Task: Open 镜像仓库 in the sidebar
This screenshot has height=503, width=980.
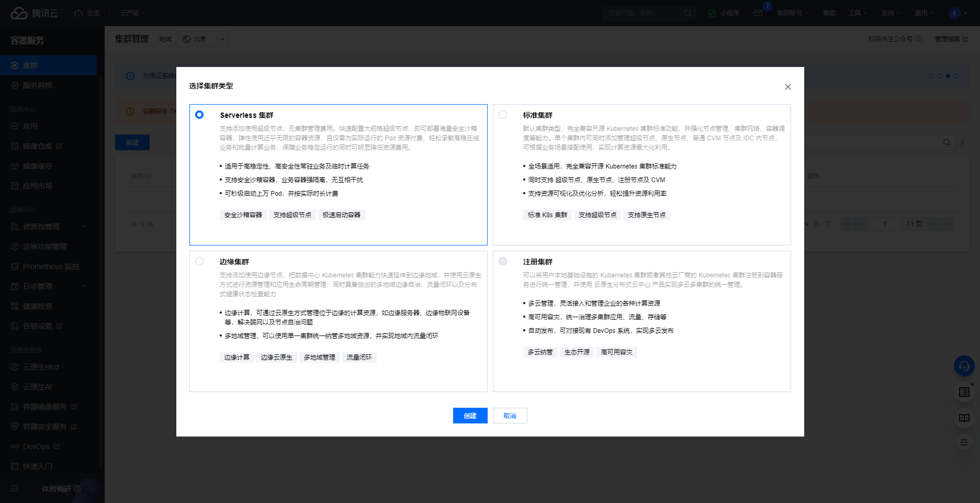Action: click(48, 146)
